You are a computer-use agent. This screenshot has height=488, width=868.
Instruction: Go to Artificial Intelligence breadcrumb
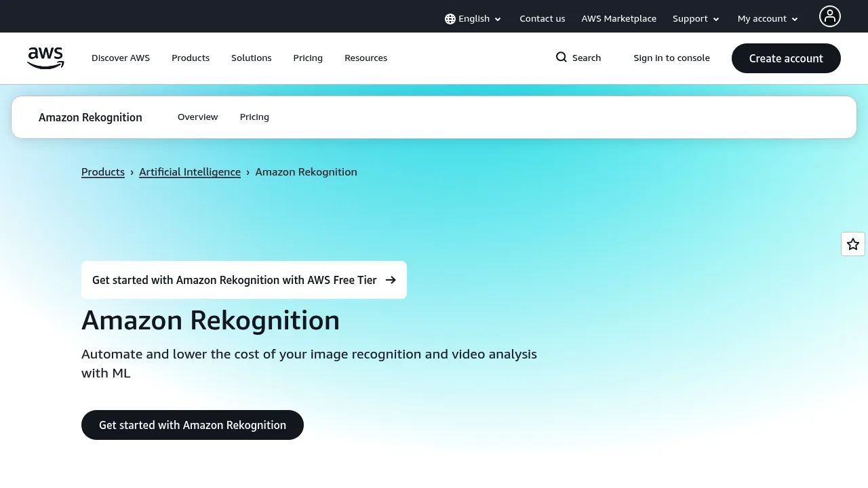tap(190, 172)
